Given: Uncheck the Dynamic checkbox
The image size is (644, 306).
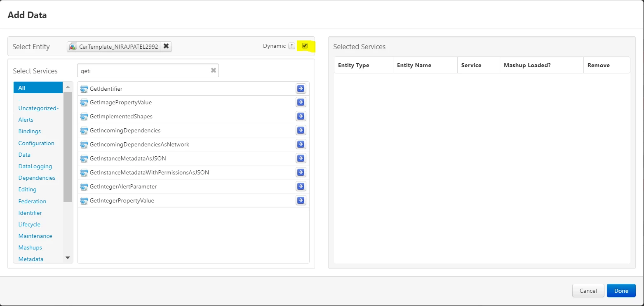Looking at the screenshot, I should click(x=305, y=46).
